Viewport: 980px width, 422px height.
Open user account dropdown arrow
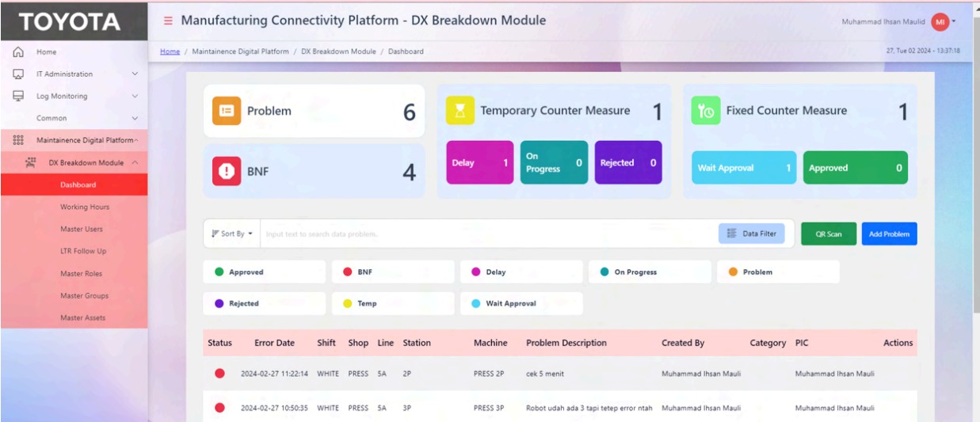pyautogui.click(x=955, y=21)
